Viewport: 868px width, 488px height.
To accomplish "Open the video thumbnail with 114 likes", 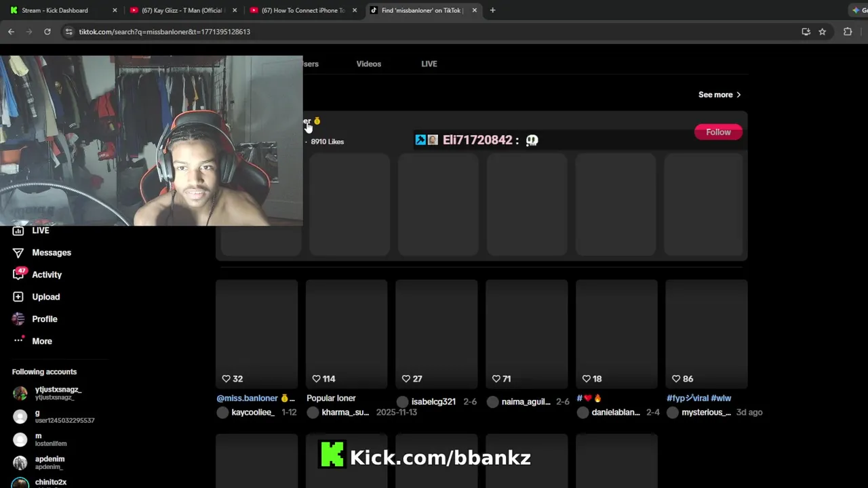I will 347,334.
